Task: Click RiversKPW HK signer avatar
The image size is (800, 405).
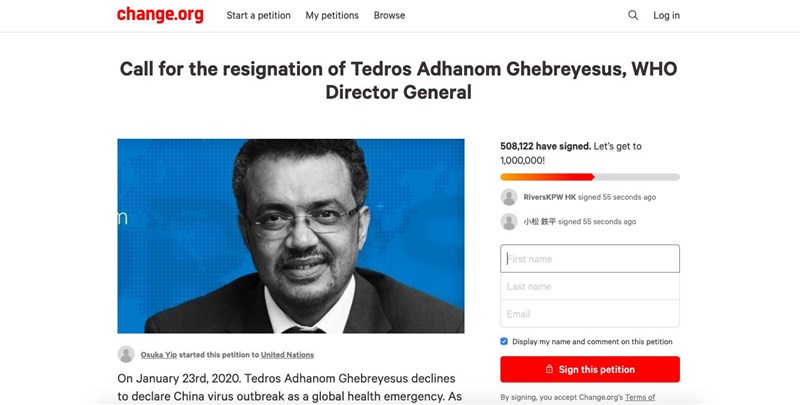Action: click(509, 197)
